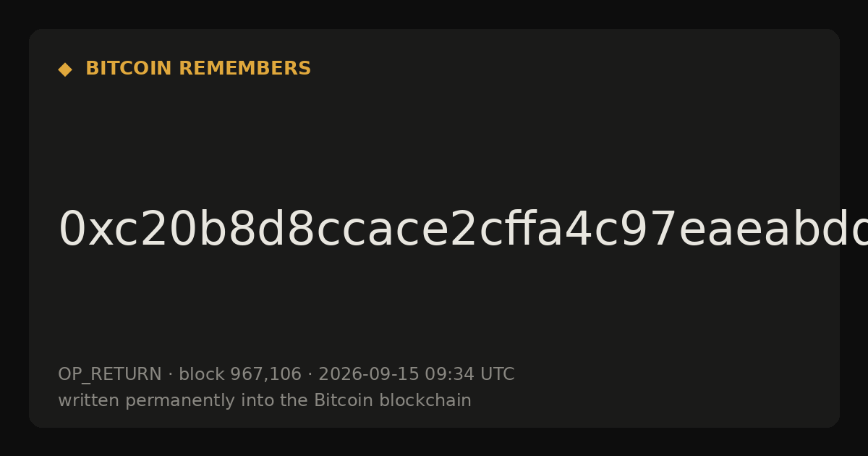The image size is (868, 456).
Task: Click the OP_RETURN label
Action: [x=110, y=375]
